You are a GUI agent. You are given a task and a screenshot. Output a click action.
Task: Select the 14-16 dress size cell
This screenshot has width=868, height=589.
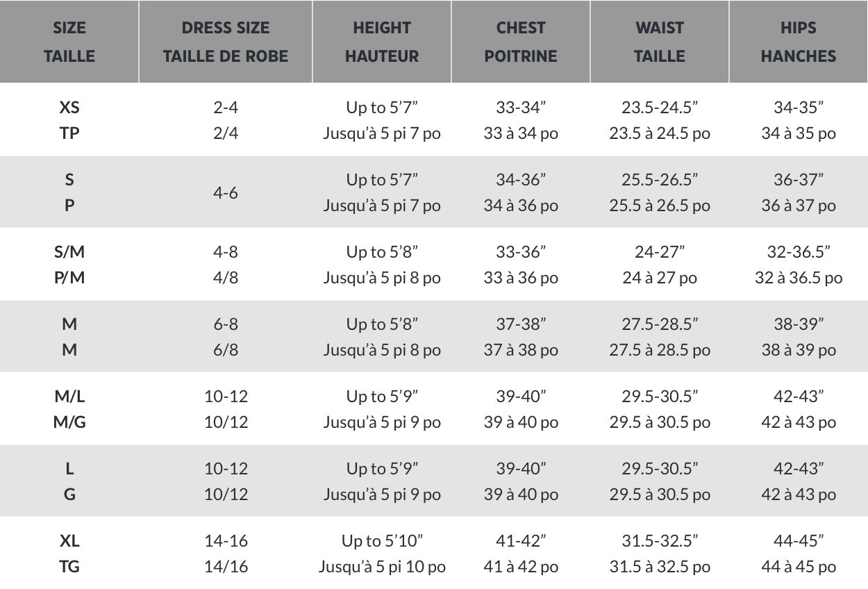[x=226, y=541]
